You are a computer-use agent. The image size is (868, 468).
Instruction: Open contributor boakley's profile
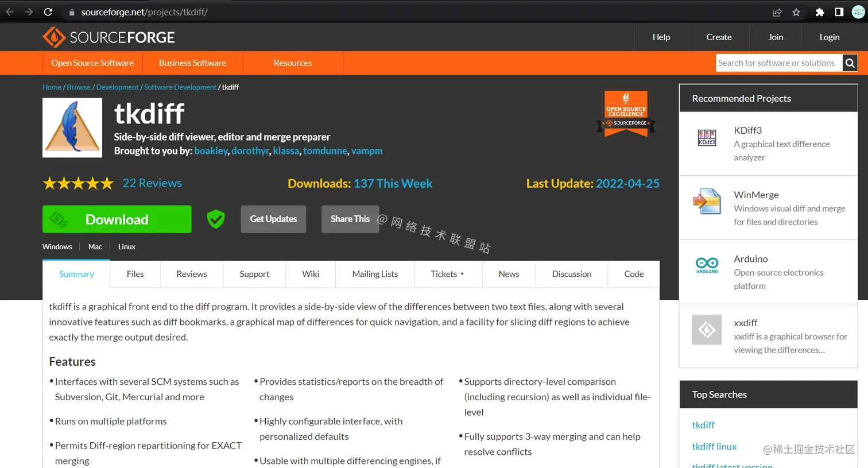tap(211, 151)
